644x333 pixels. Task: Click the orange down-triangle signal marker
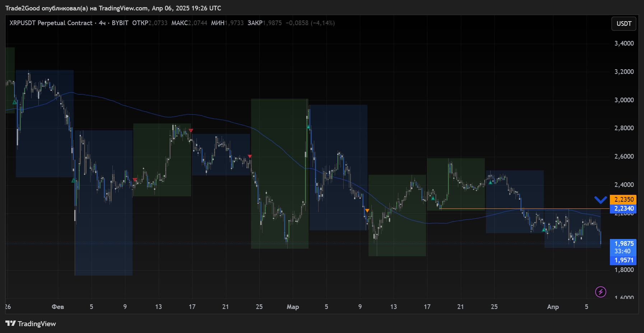click(x=367, y=211)
